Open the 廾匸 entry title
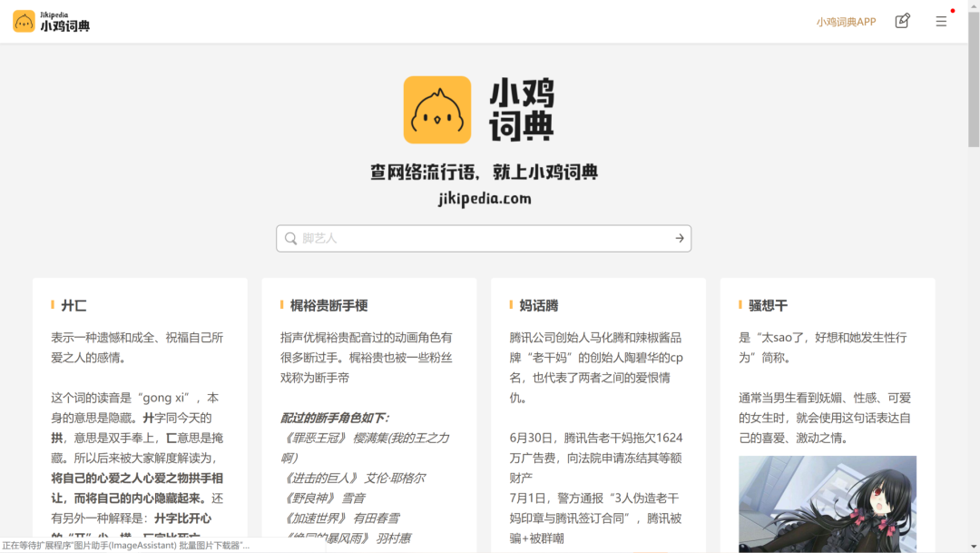Image resolution: width=980 pixels, height=553 pixels. [x=73, y=305]
